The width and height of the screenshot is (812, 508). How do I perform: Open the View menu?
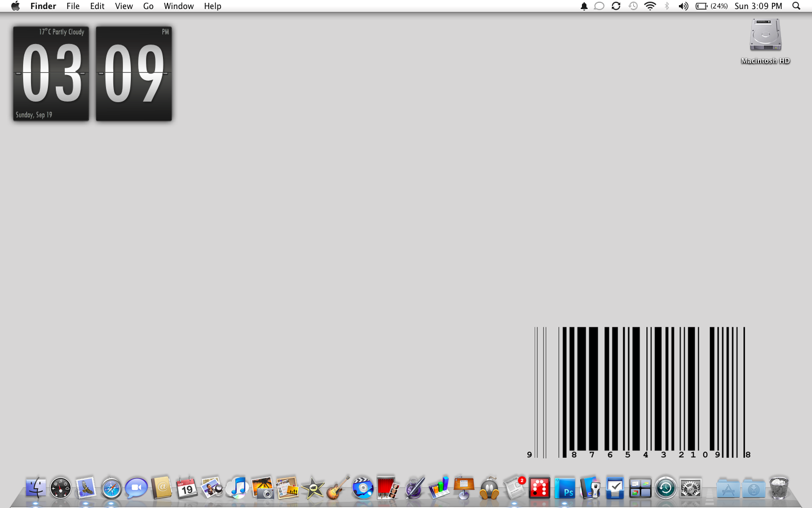coord(124,6)
